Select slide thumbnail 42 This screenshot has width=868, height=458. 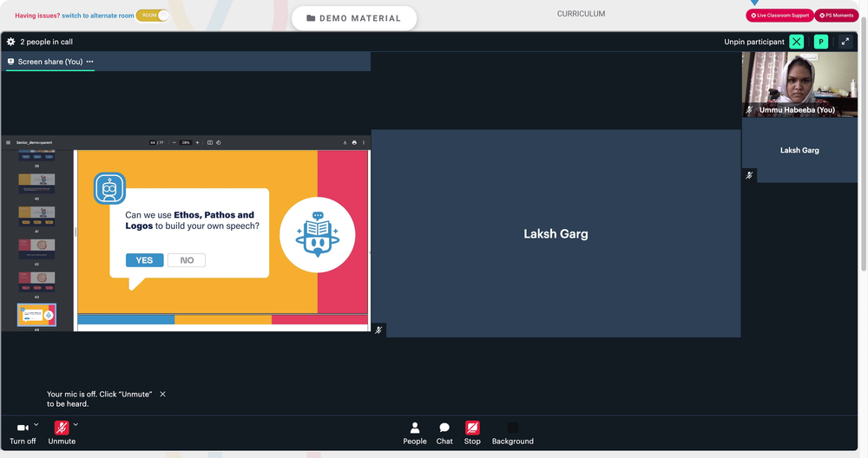36,249
